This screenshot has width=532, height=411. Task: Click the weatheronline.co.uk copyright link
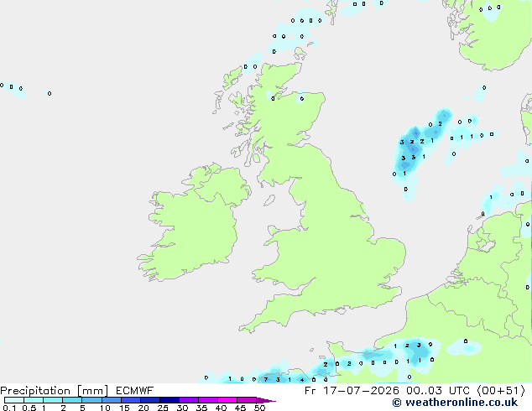[x=455, y=403]
